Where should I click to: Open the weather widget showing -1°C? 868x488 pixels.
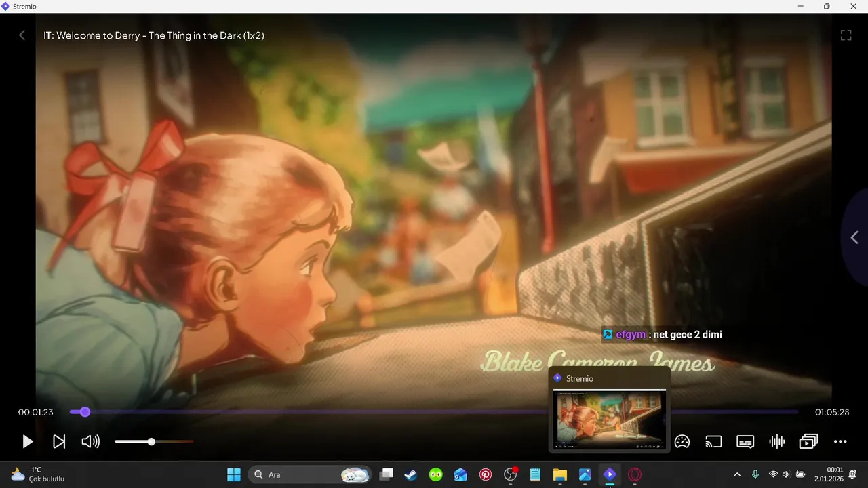[x=37, y=474]
